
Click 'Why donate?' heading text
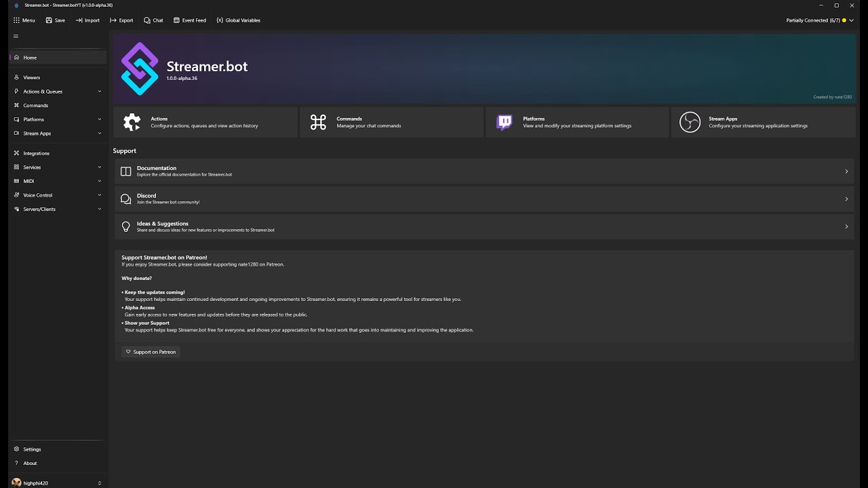[136, 279]
